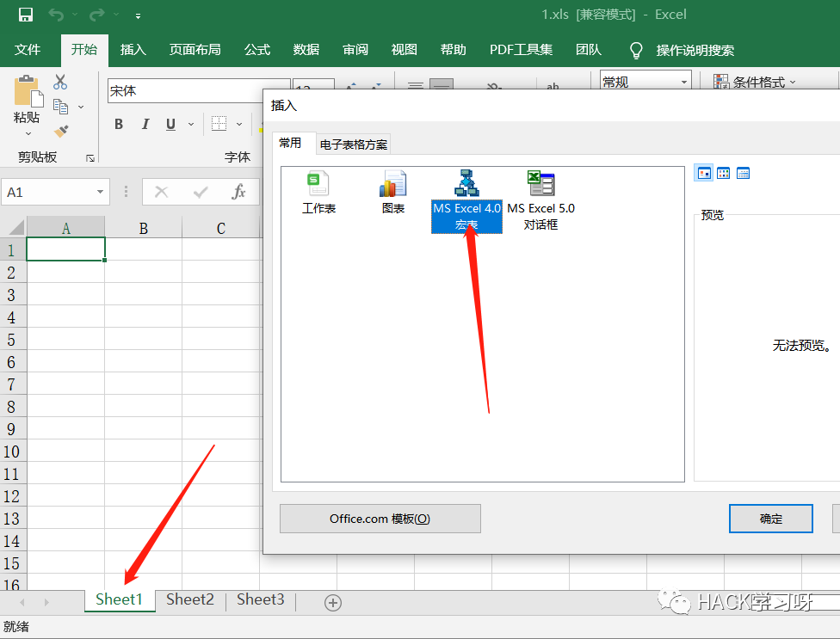
Task: Click the Paste clipboard icon
Action: [28, 91]
